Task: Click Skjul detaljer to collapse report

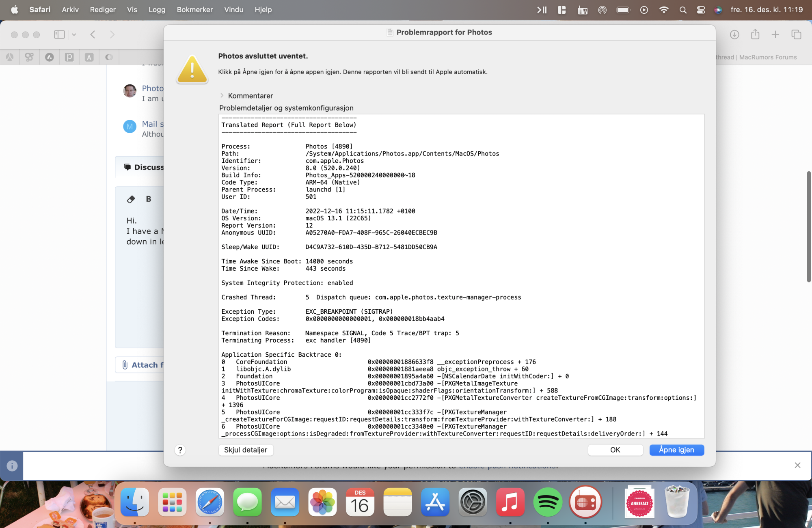Action: click(246, 450)
